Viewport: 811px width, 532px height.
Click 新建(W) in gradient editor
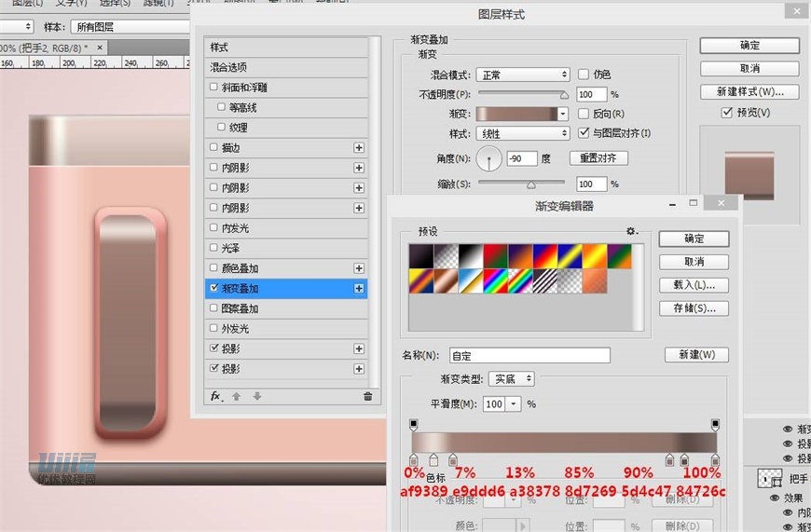696,355
